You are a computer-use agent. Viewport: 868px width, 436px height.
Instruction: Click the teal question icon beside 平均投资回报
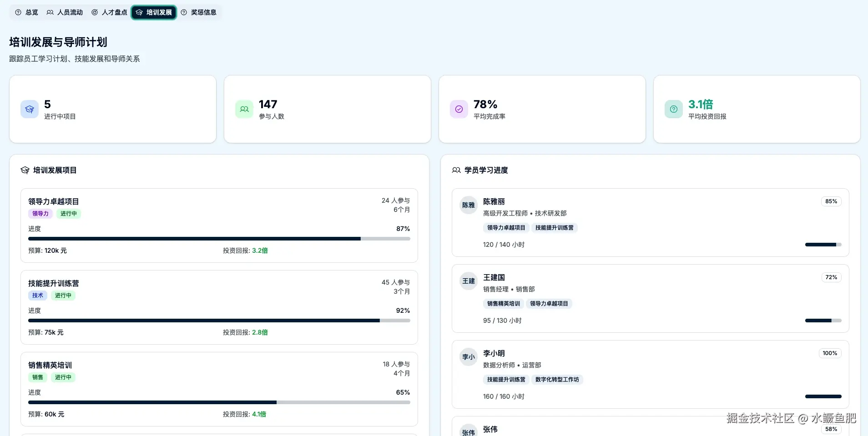[674, 109]
